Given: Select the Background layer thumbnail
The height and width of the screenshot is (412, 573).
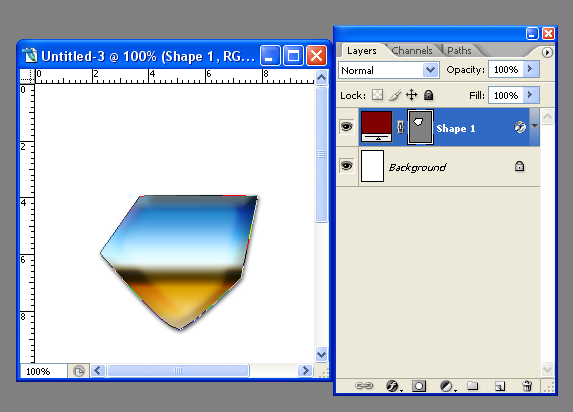Looking at the screenshot, I should point(372,166).
